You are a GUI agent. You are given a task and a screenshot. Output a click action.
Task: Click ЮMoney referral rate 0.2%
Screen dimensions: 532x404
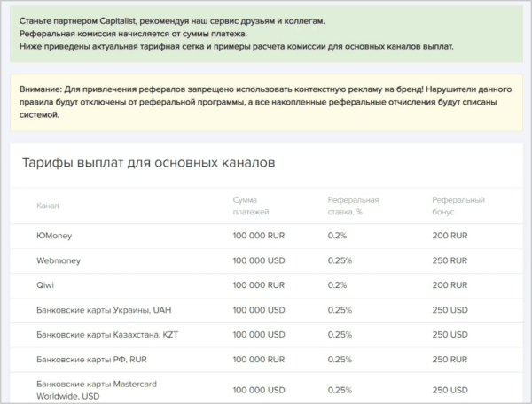tap(337, 236)
